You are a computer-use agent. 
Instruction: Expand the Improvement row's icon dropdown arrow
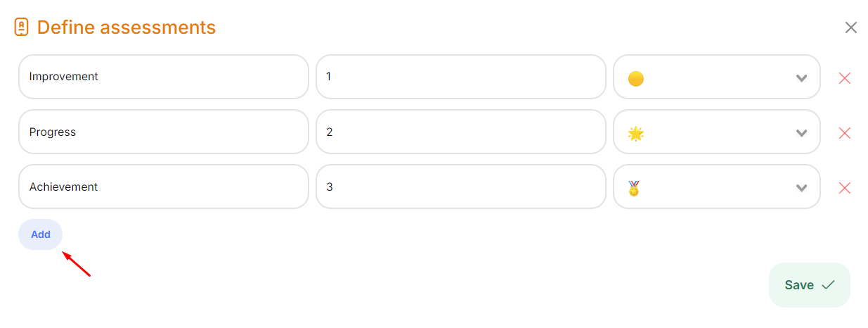point(801,78)
